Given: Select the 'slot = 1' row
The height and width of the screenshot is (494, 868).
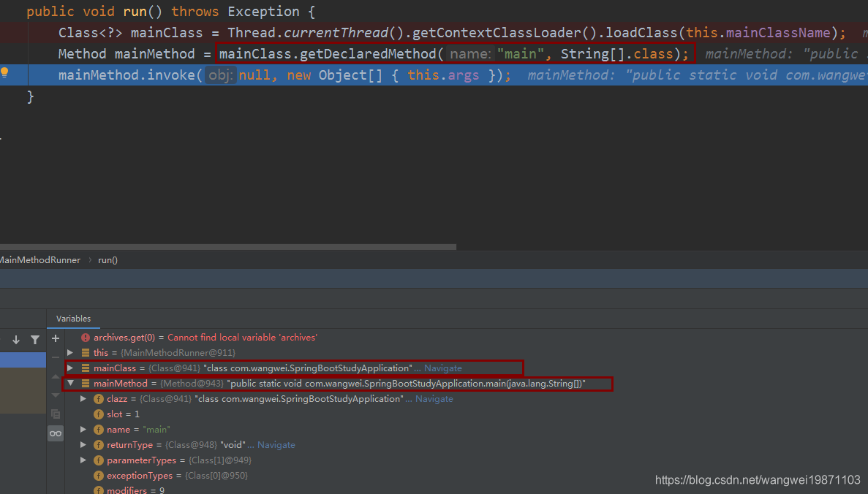Looking at the screenshot, I should click(123, 414).
